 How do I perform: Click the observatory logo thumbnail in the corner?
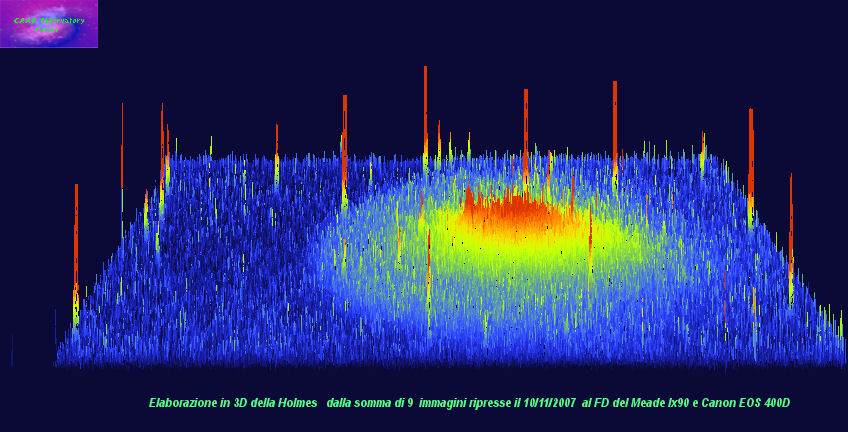[x=49, y=24]
